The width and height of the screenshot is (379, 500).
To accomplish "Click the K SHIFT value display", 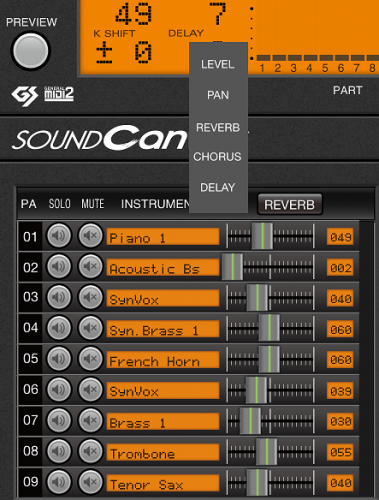I will [124, 53].
